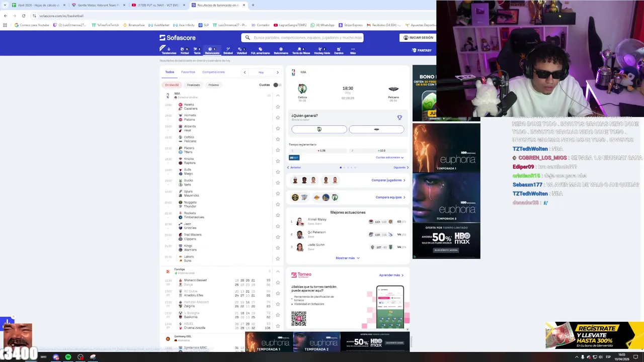
Task: Show the Anterior featured match
Action: (294, 167)
